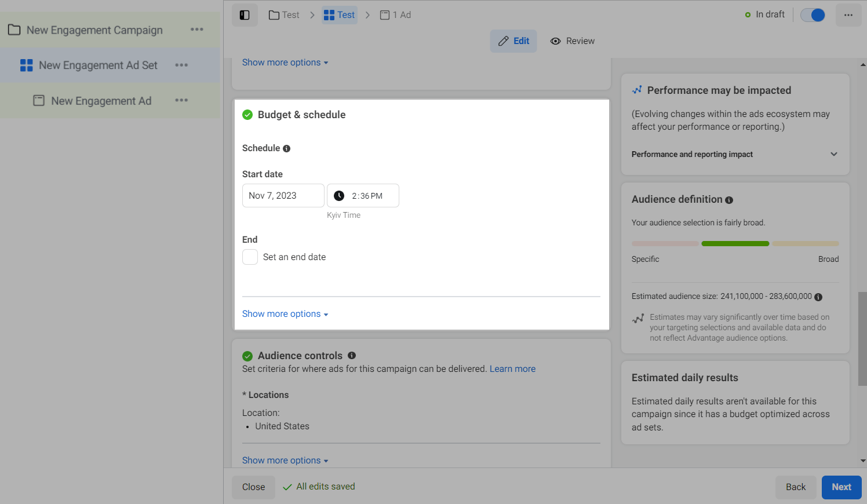
Task: Click the Audience controls info icon
Action: (x=352, y=356)
